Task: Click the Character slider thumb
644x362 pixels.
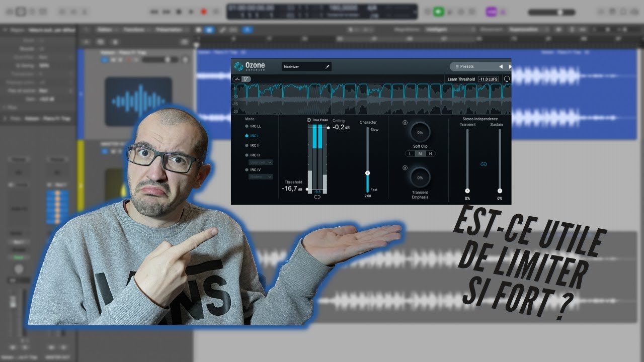Action: tap(367, 173)
